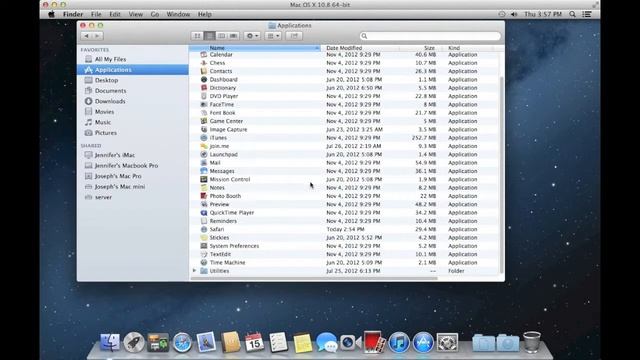Select Movies in the sidebar

click(x=133, y=112)
